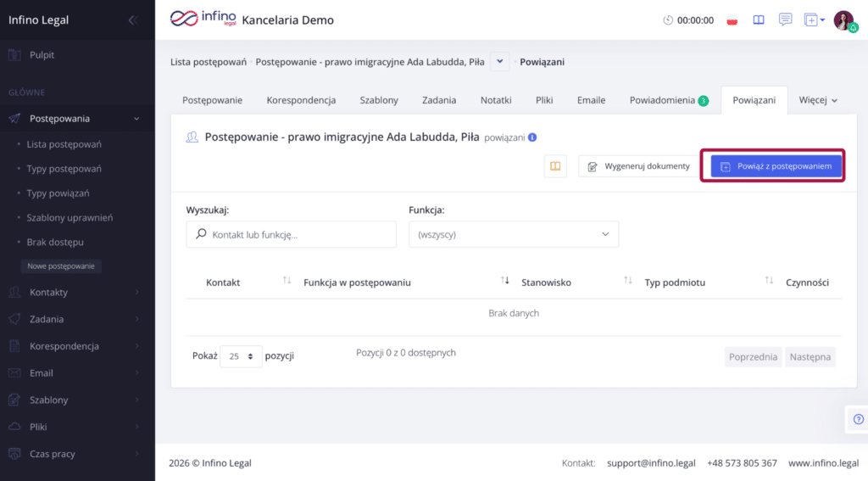
Task: Click the Wygeneruj dokumenty button
Action: coord(639,166)
